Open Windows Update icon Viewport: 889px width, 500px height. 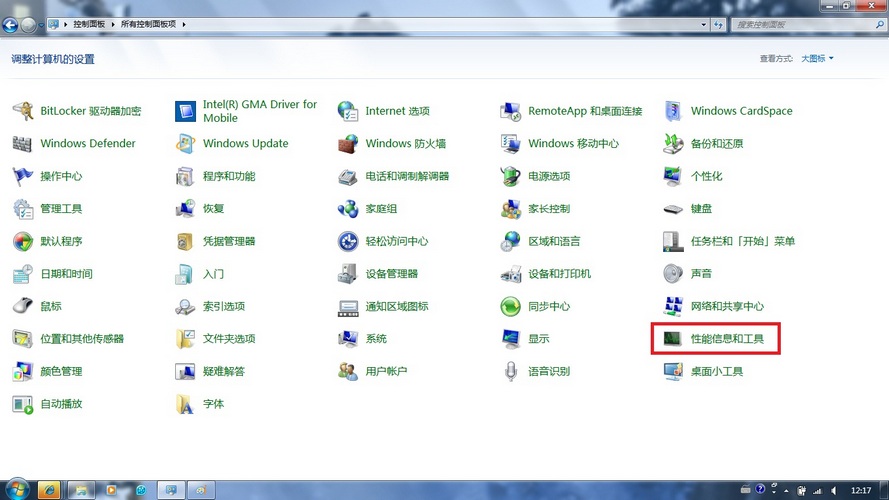pyautogui.click(x=185, y=143)
